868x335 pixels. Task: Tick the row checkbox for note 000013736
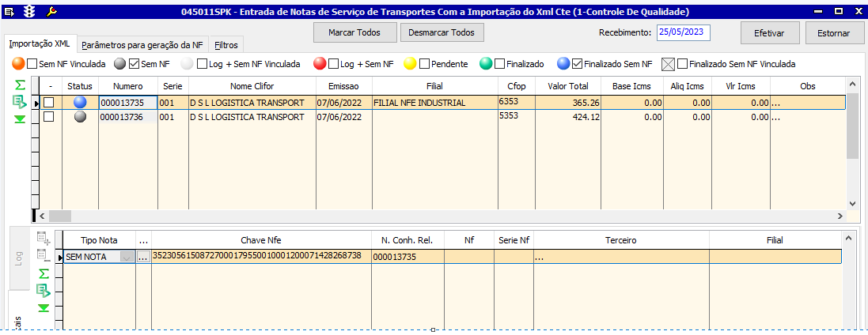49,117
